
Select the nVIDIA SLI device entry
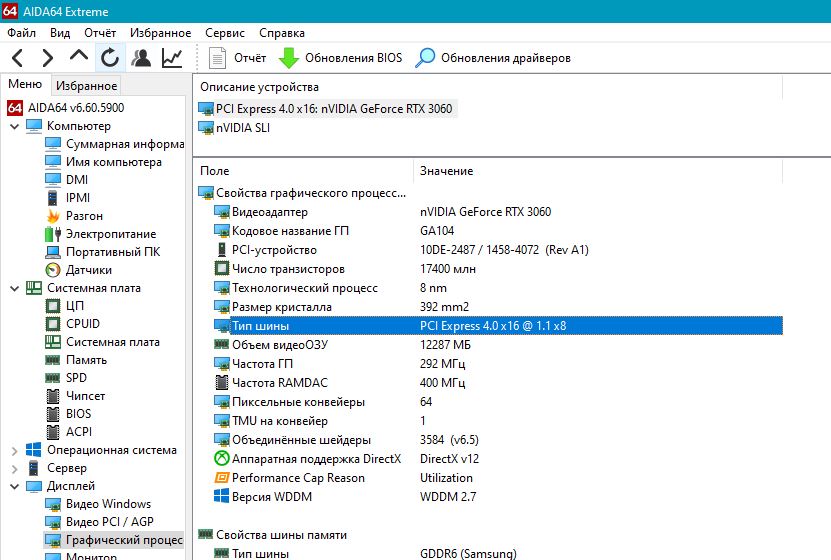tap(234, 128)
